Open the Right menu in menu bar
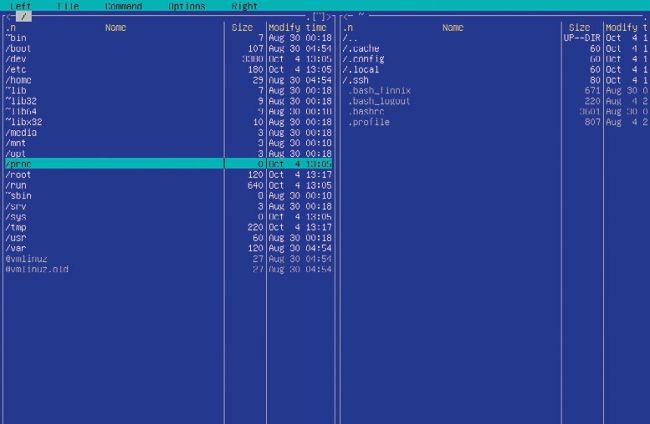The height and width of the screenshot is (424, 650). point(244,6)
